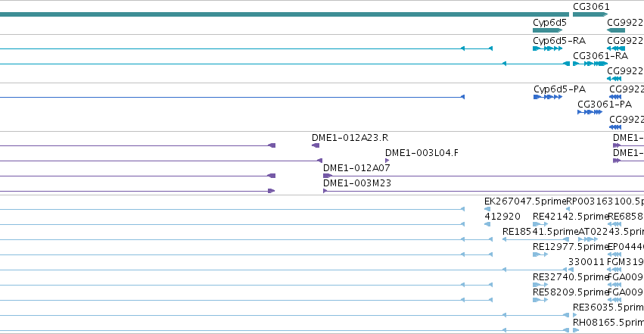Open the CG3061-PA protein feature label
644x334 pixels.
tap(604, 105)
